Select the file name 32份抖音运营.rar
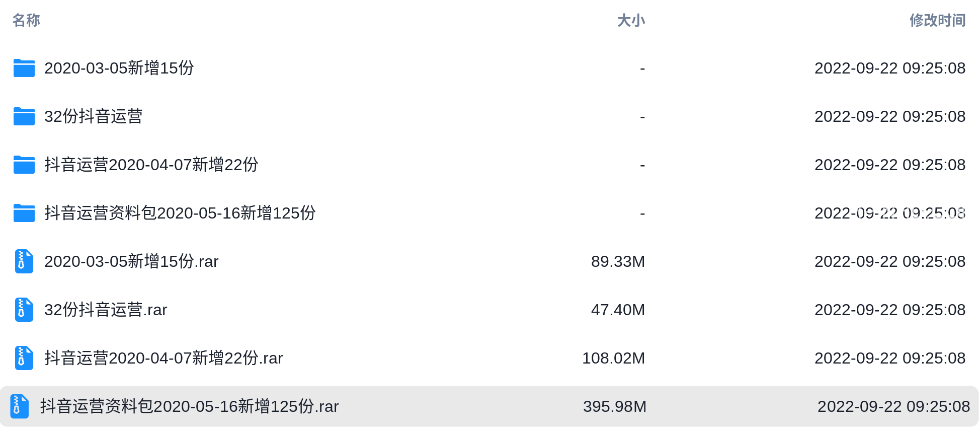Image resolution: width=980 pixels, height=430 pixels. point(106,310)
